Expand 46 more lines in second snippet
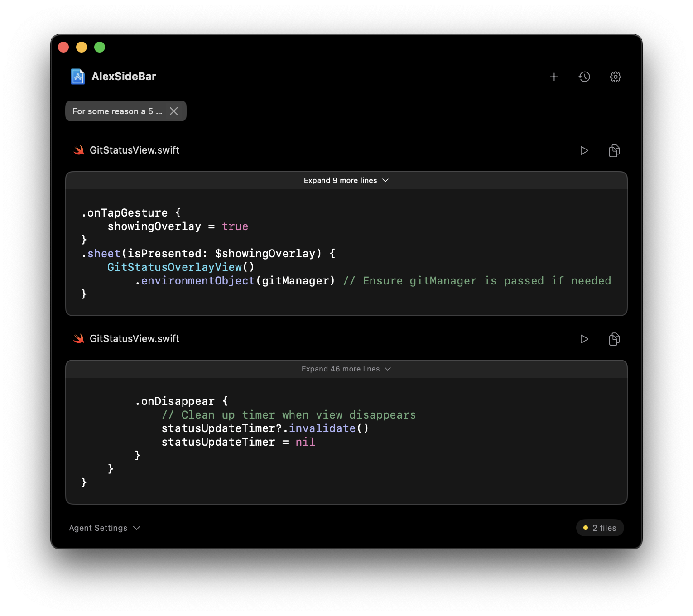This screenshot has height=616, width=693. 346,369
